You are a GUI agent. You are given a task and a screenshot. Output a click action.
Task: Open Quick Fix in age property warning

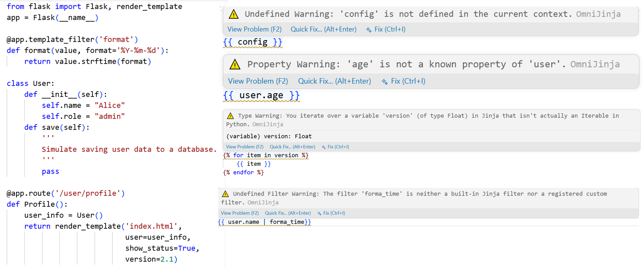pos(335,81)
